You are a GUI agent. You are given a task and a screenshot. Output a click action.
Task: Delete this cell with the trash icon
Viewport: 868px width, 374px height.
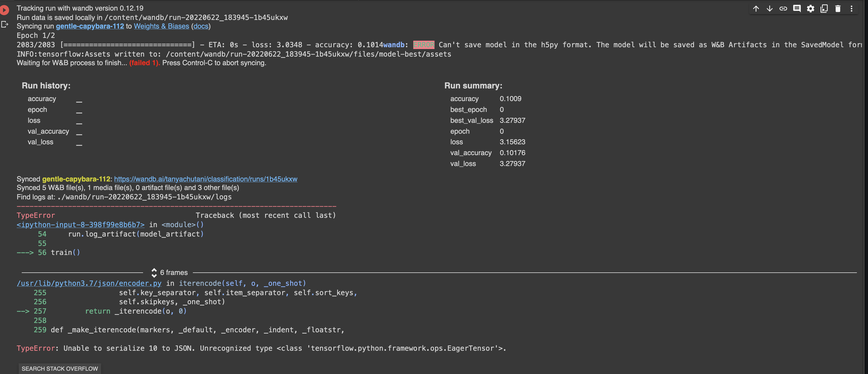tap(838, 8)
